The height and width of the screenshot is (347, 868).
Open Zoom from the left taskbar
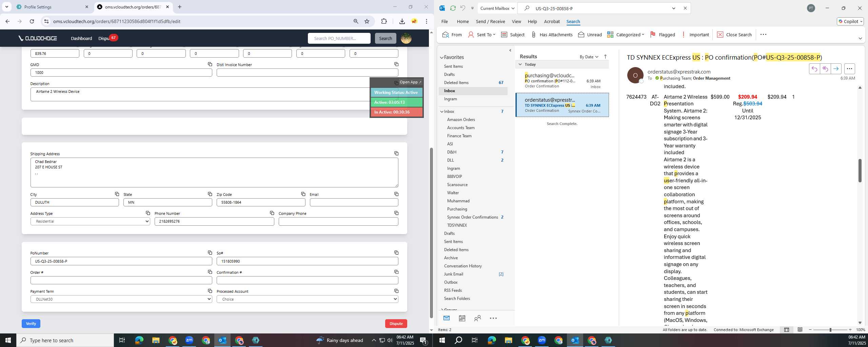[189, 340]
